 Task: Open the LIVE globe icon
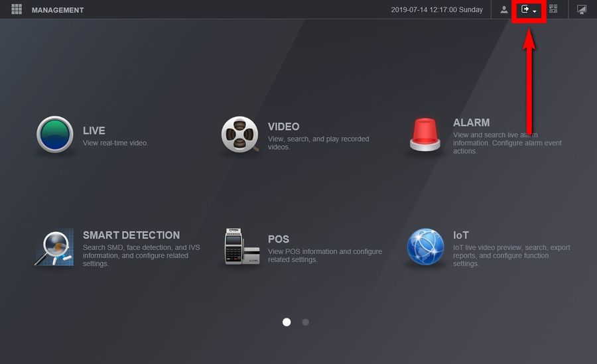coord(55,135)
